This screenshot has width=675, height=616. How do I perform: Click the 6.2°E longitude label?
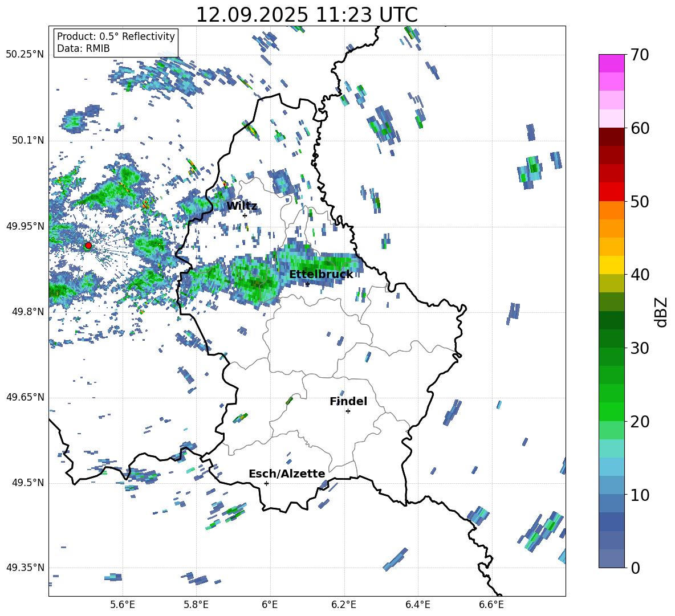point(344,605)
